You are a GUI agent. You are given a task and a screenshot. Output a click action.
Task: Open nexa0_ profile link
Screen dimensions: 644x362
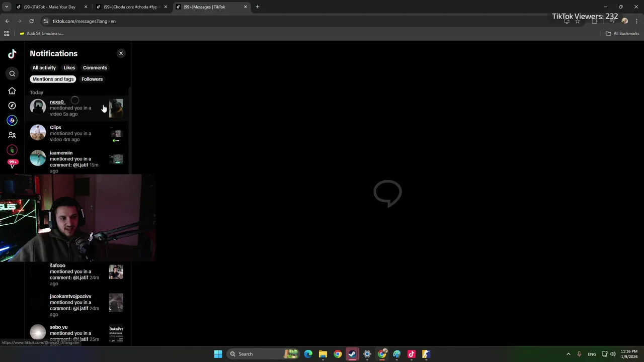pos(57,102)
